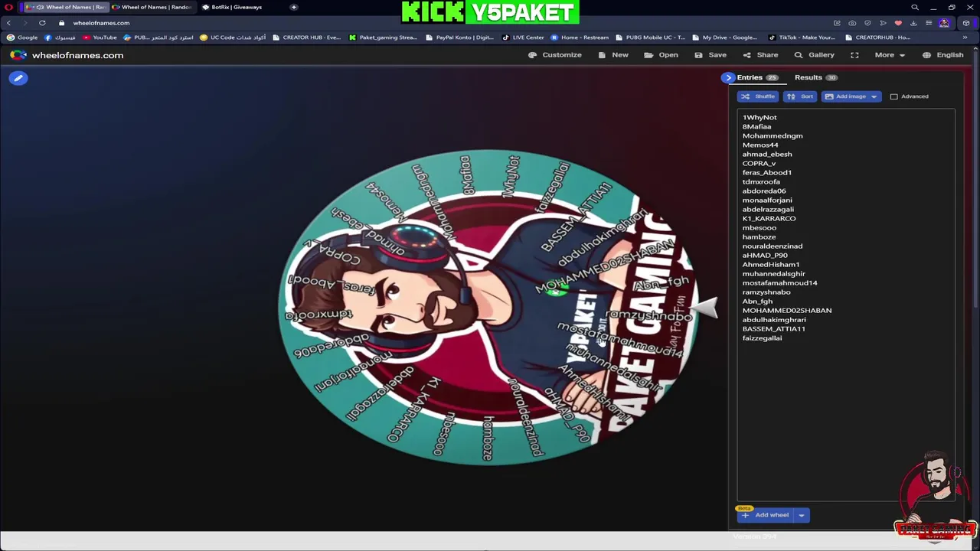Open a new browser tab
980x551 pixels.
click(x=293, y=7)
